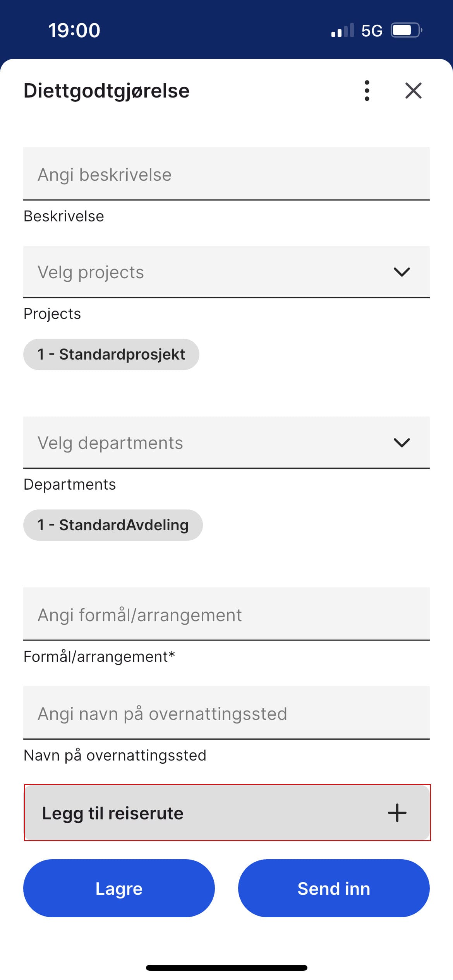The image size is (453, 980).
Task: Open the three-dot overflow menu
Action: pos(366,91)
